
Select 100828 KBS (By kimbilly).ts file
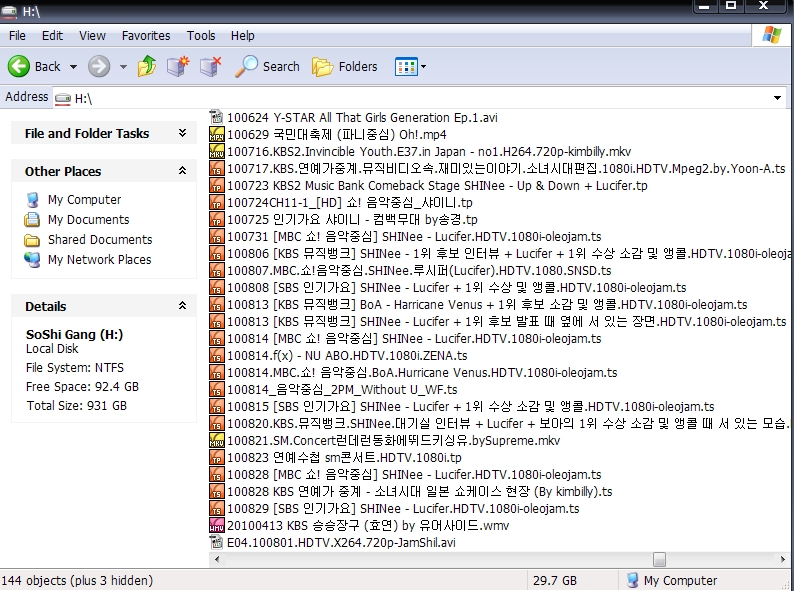[x=419, y=491]
